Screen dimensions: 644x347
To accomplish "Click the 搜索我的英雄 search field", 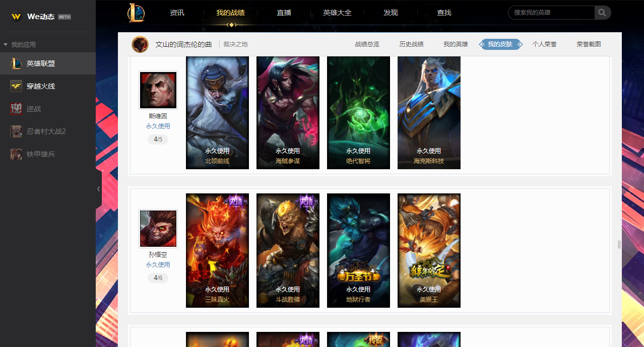I will coord(552,13).
